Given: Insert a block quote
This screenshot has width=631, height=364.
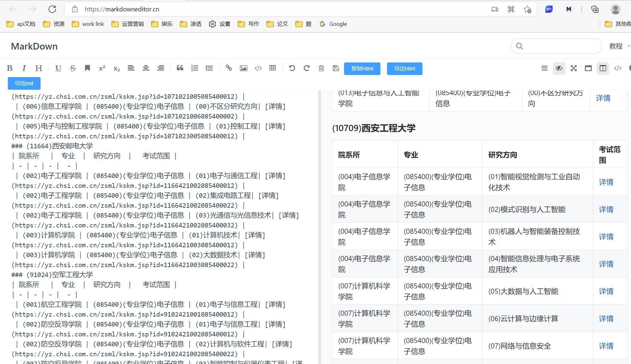Looking at the screenshot, I should (180, 68).
